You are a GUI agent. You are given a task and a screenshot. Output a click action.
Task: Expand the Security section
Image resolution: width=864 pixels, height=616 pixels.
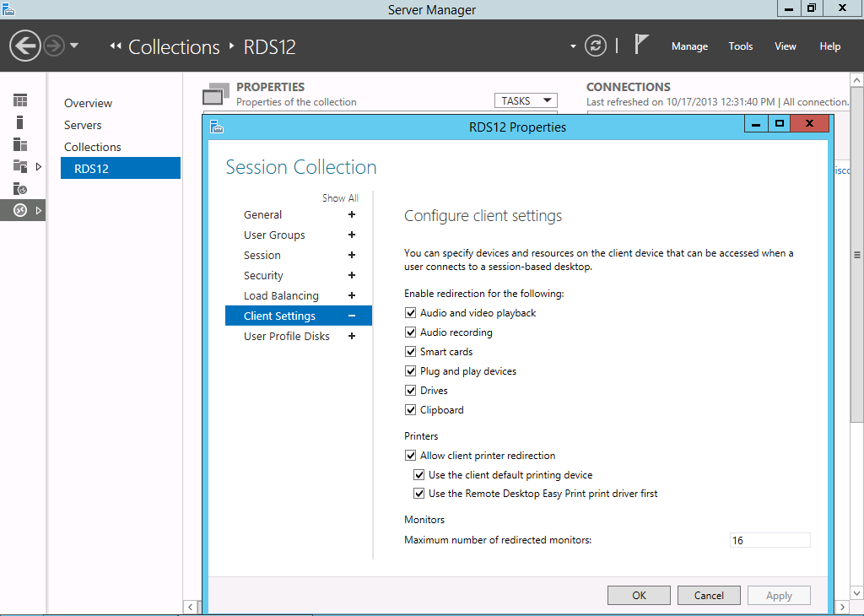tap(352, 275)
